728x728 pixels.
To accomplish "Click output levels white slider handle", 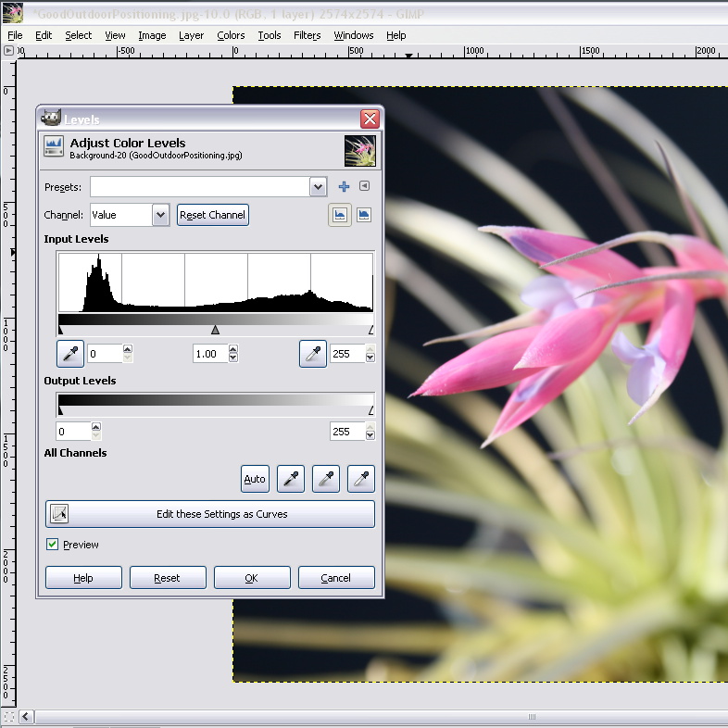I will pos(370,410).
